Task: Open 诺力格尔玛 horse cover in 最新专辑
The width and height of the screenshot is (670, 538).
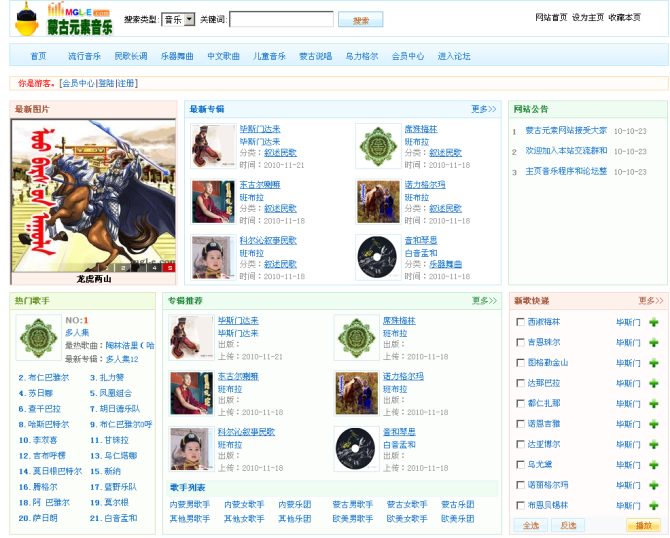Action: [x=378, y=202]
